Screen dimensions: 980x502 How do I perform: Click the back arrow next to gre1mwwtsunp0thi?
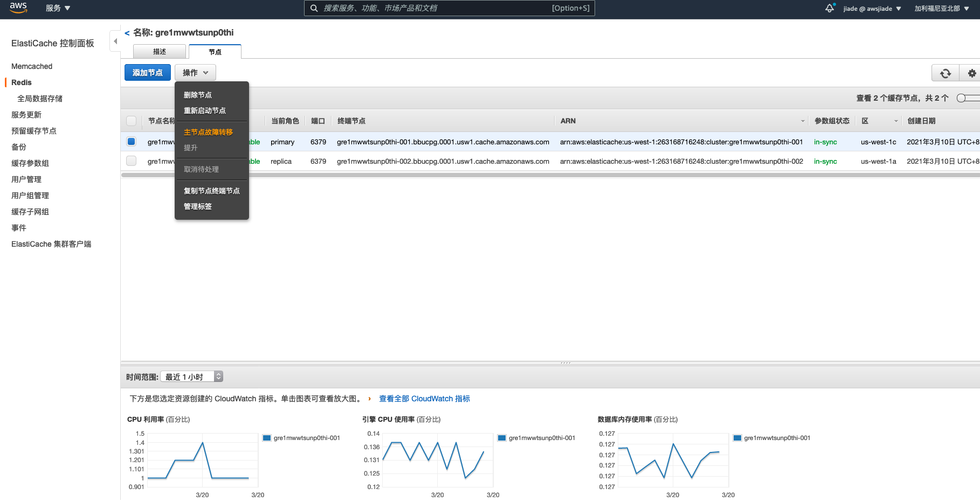point(126,32)
